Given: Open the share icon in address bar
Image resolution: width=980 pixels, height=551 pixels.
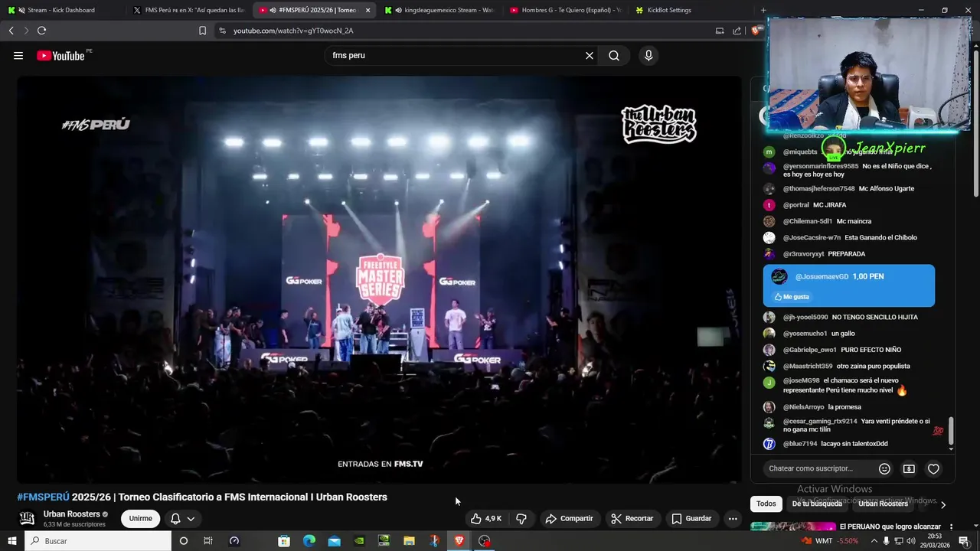Looking at the screenshot, I should point(737,31).
